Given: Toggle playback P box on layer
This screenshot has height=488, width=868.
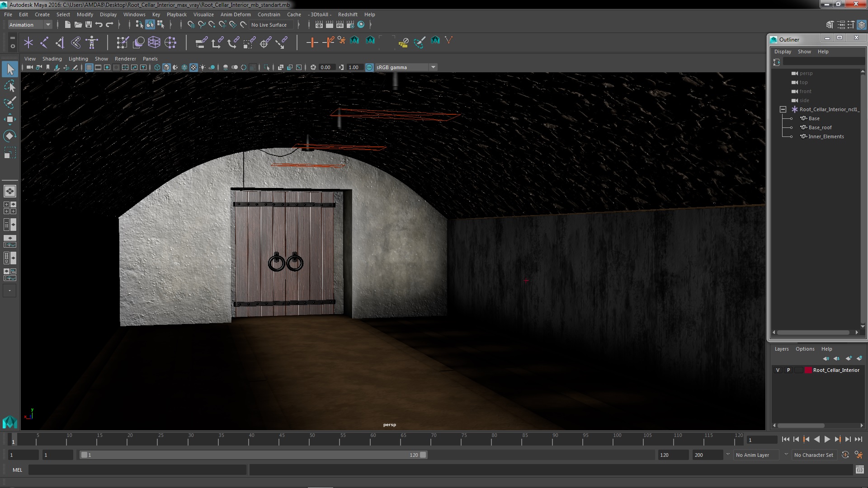Looking at the screenshot, I should click(x=788, y=370).
